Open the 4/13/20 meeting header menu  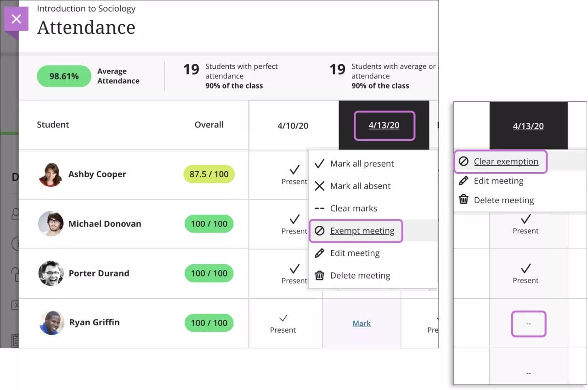[384, 125]
